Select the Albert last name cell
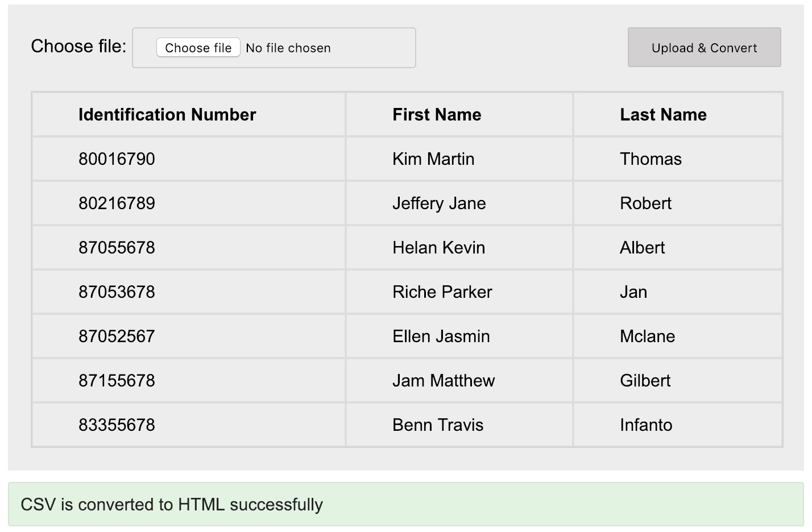 pos(642,248)
